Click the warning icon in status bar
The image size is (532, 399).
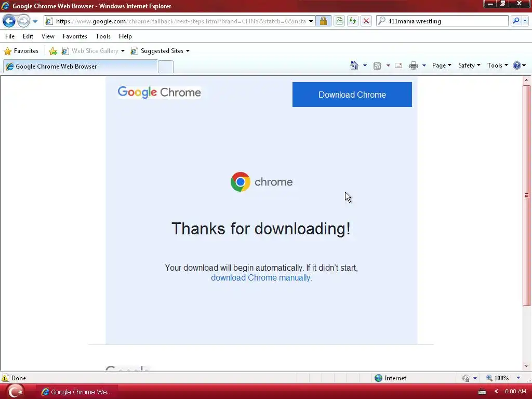(x=5, y=378)
